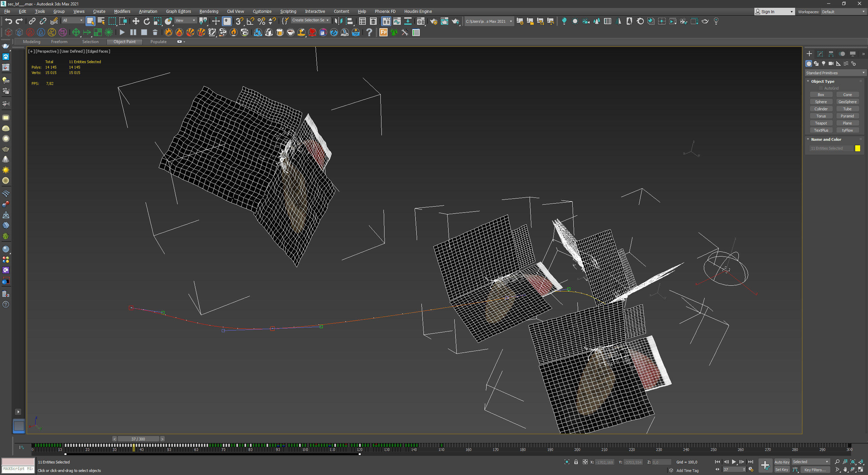Toggle Window/Crossing selection mode

[123, 21]
